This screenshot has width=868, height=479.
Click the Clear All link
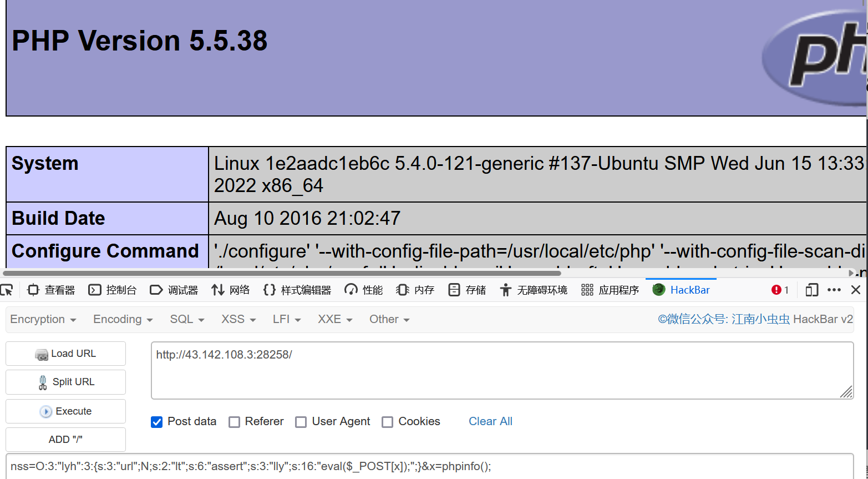(490, 421)
